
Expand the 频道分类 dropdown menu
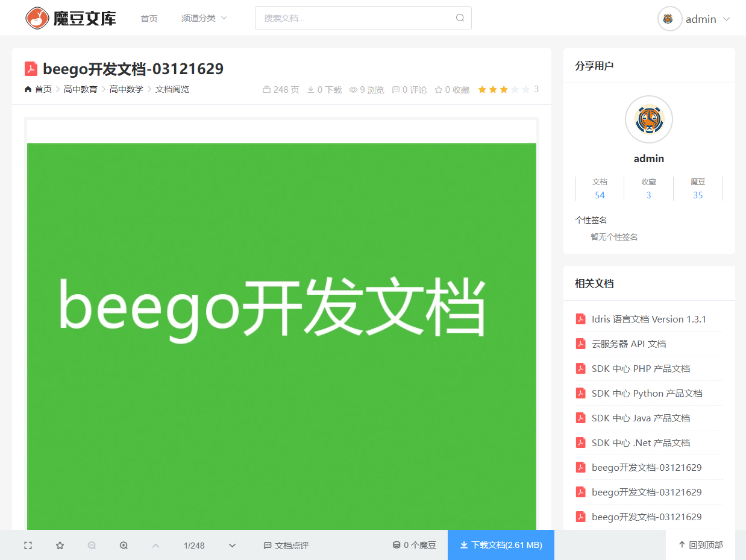tap(204, 18)
